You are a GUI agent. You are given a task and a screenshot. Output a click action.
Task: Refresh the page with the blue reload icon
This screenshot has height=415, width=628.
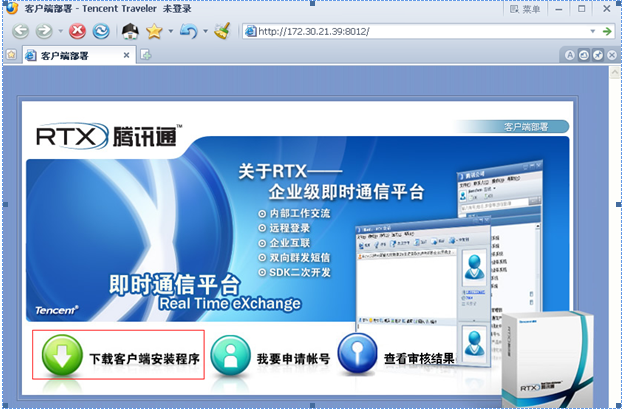click(101, 31)
